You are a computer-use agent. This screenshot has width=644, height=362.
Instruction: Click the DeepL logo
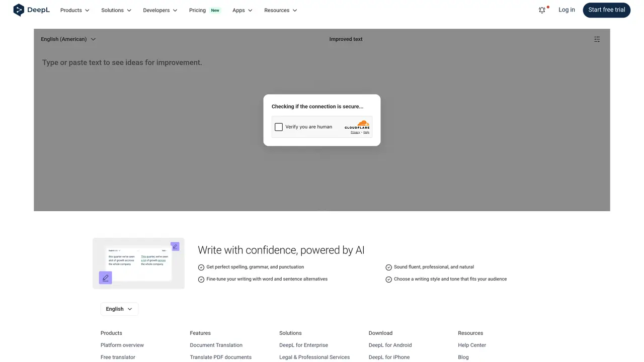(x=32, y=10)
